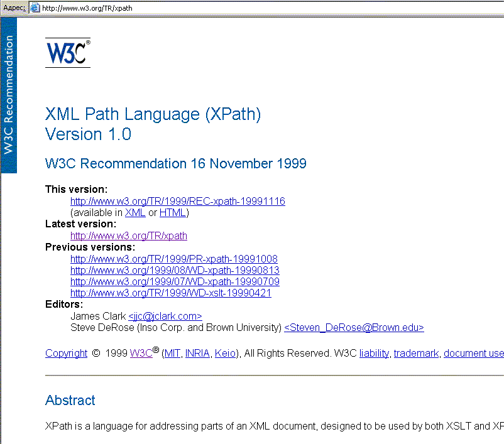Click the 'W3C Recommendation 16 November 1999' heading

pos(176,163)
